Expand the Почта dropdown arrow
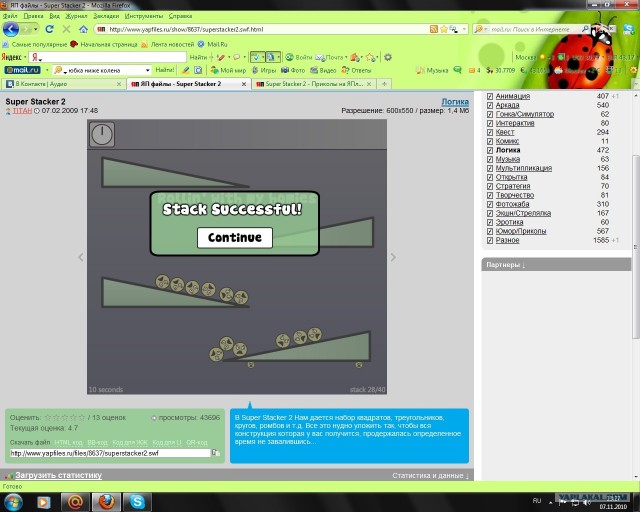 [346, 57]
